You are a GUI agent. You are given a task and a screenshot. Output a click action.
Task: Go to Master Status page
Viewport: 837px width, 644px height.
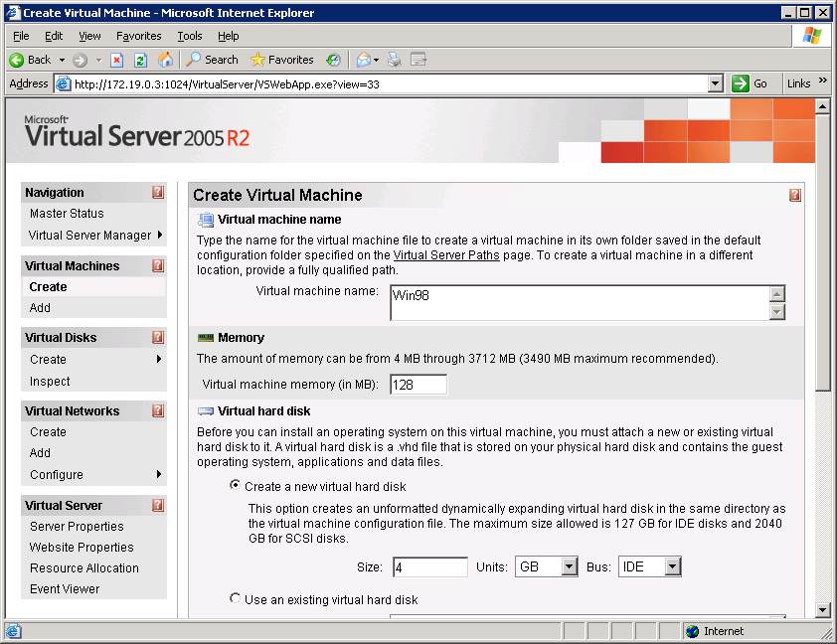[x=67, y=214]
